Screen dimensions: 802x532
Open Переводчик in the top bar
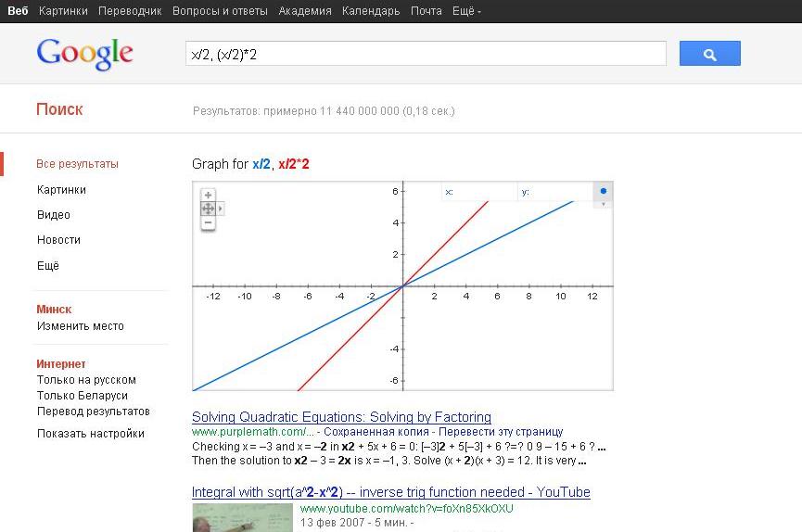(x=130, y=11)
